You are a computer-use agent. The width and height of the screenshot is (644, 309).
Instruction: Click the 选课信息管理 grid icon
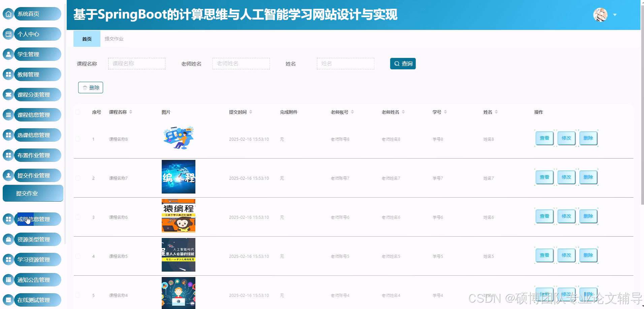(8, 135)
